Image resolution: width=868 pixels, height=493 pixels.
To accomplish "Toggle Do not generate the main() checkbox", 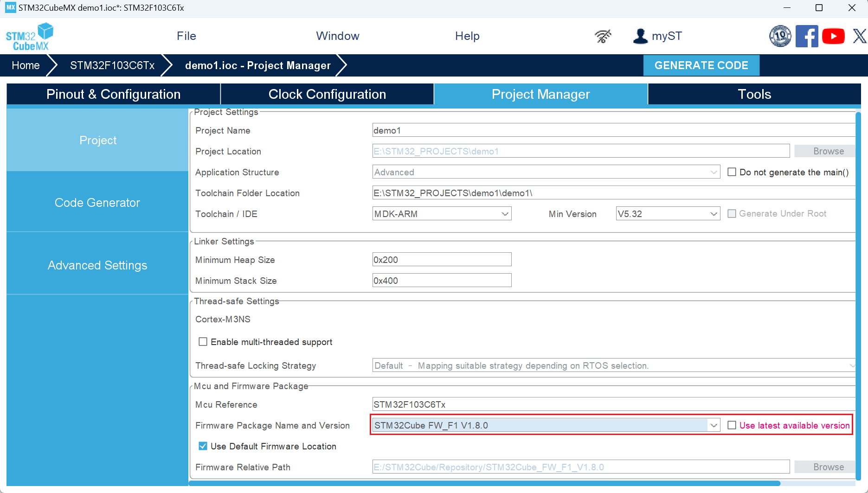I will click(732, 172).
